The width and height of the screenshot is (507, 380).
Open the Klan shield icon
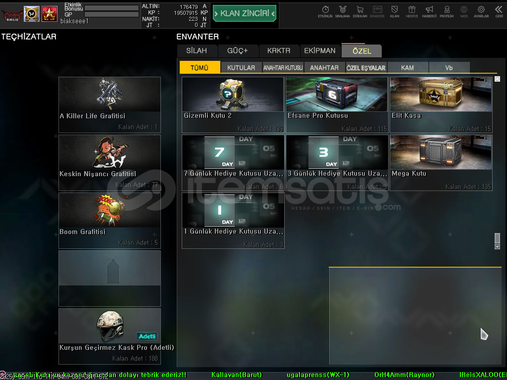pyautogui.click(x=394, y=11)
